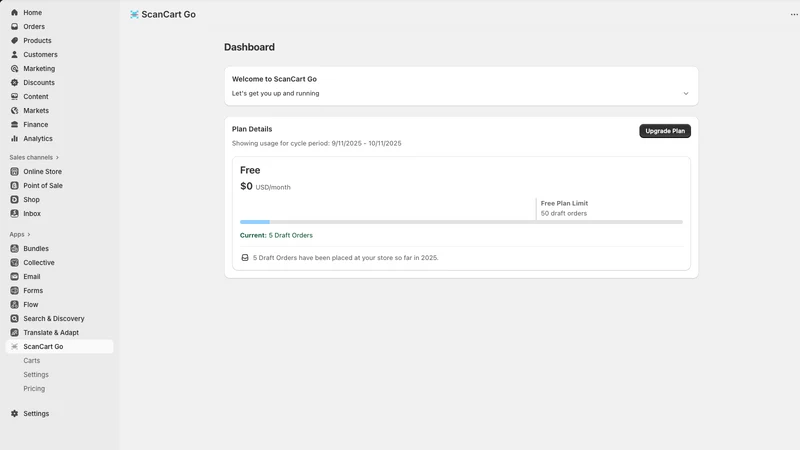Open the Translate & Adapt app
Image resolution: width=800 pixels, height=450 pixels.
tap(51, 333)
